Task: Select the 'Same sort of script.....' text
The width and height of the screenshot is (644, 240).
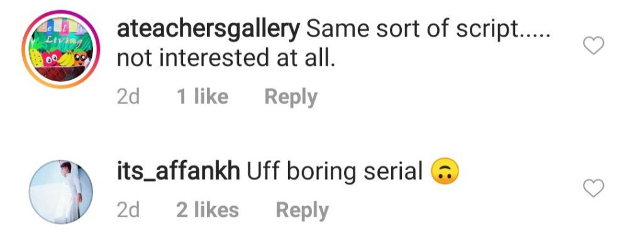Action: click(x=428, y=31)
